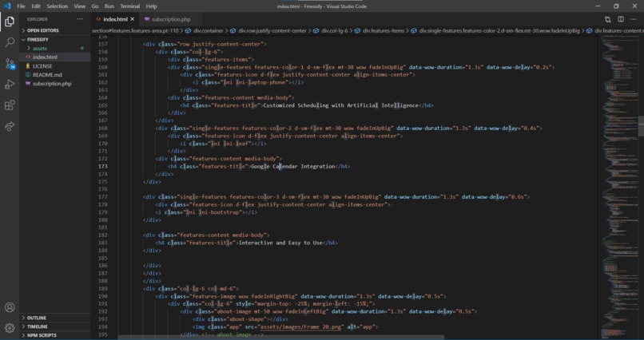This screenshot has height=340, width=644.
Task: Collapse the FINESSIFY folder section
Action: 55,39
